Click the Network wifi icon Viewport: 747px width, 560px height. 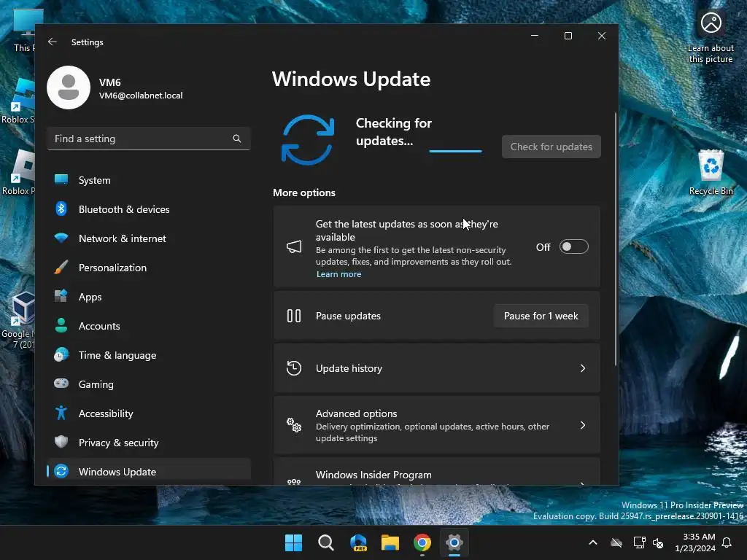pos(61,238)
